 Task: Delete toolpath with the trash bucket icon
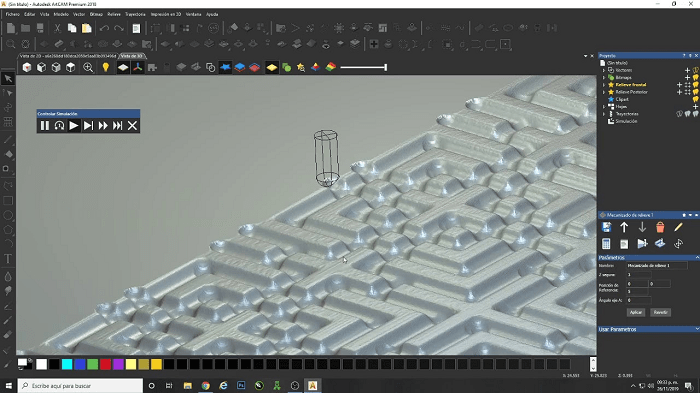tap(660, 227)
